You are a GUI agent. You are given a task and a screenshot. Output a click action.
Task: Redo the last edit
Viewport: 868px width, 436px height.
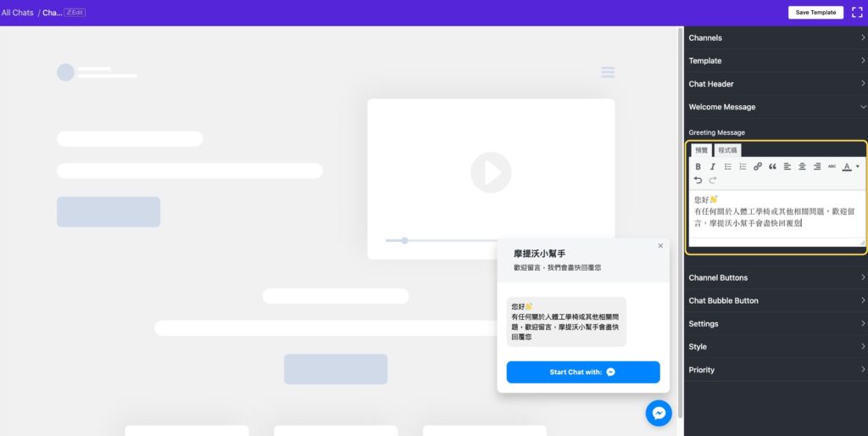[x=713, y=180]
